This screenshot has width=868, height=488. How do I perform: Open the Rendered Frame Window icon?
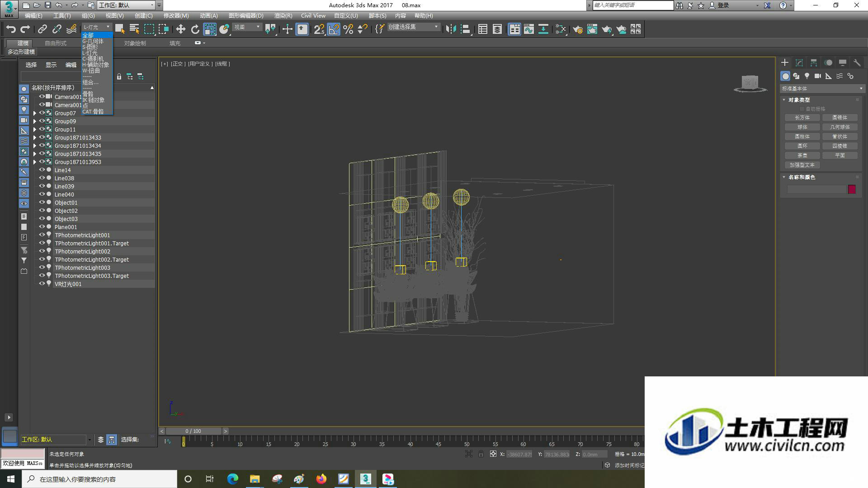592,29
